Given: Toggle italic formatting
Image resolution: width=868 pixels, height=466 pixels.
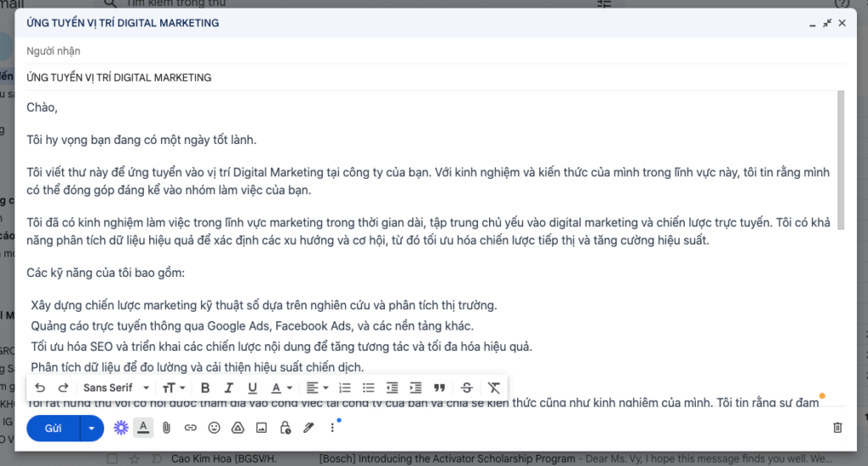Looking at the screenshot, I should [229, 388].
